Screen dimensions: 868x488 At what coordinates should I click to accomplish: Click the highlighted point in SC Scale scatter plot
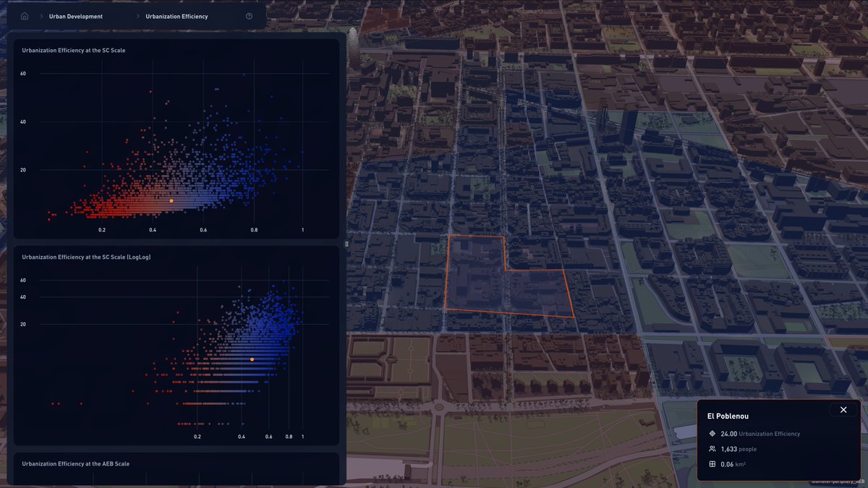point(171,200)
